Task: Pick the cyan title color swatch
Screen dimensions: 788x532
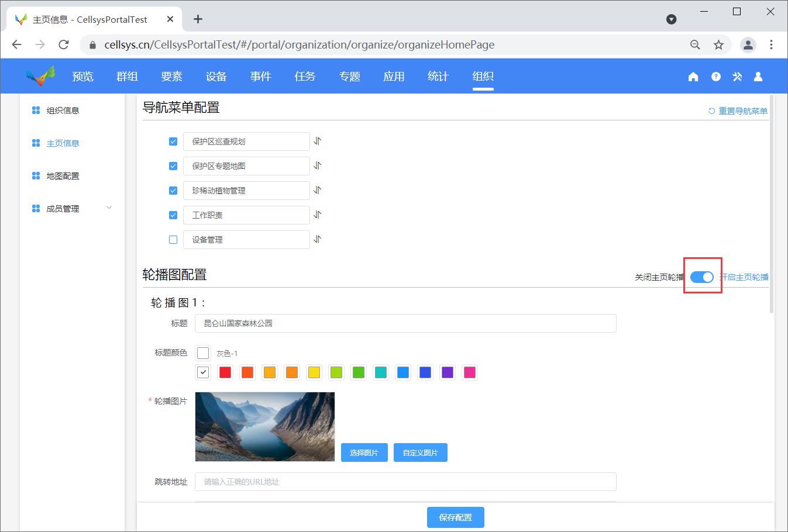Action: (381, 372)
